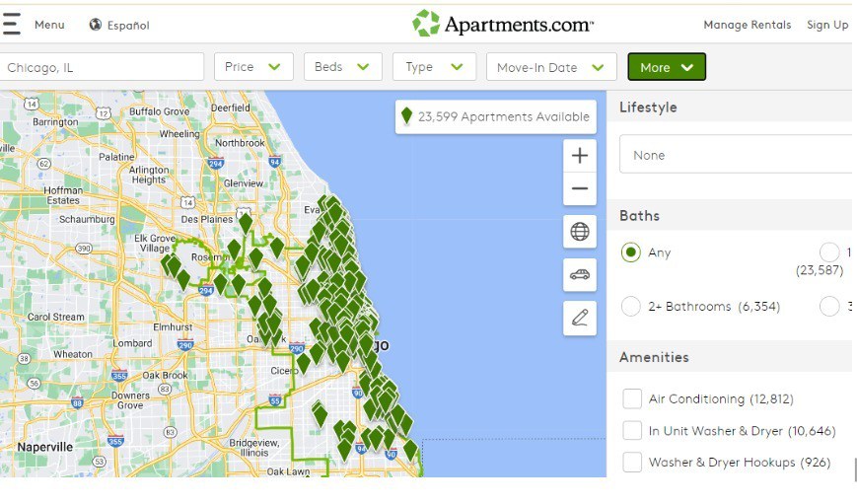Click the Apartments.com logo
This screenshot has height=504, width=857.
(503, 24)
